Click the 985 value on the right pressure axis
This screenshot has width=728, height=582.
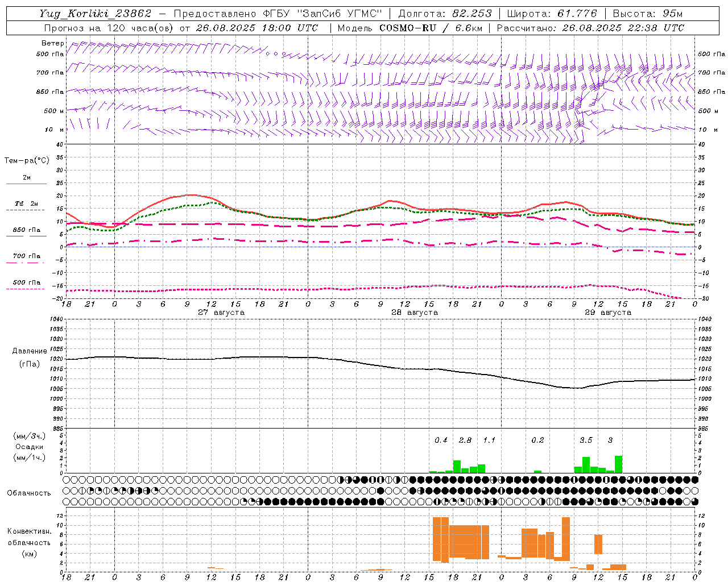click(704, 429)
